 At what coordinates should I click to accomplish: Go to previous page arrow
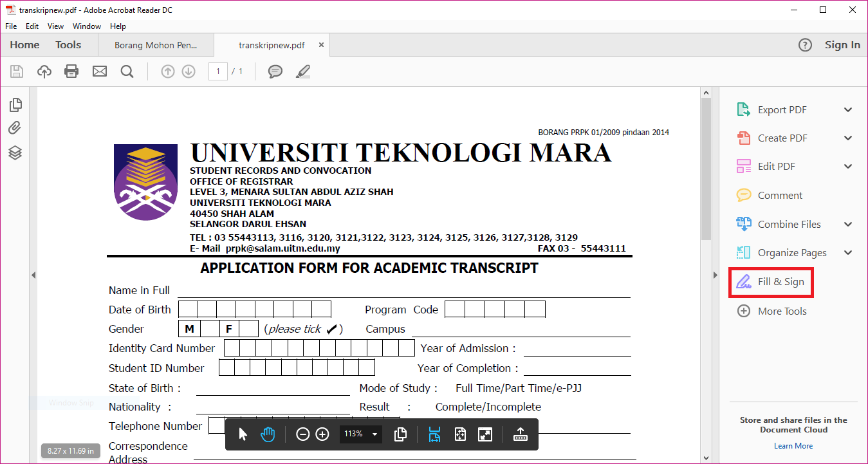(x=168, y=71)
